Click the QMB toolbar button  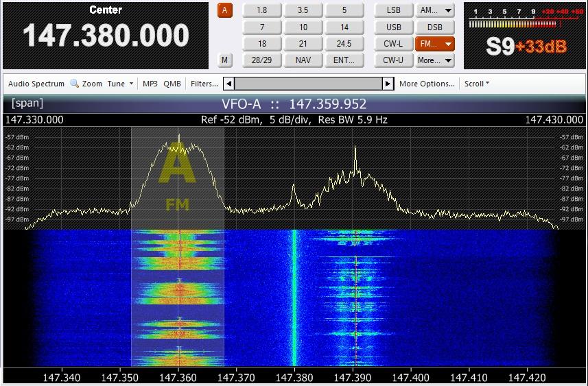pos(172,84)
